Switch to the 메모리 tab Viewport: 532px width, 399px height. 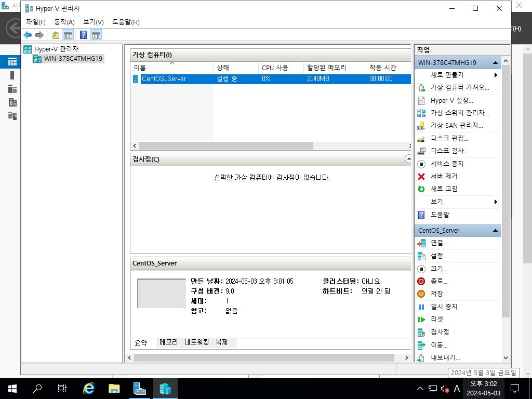(169, 342)
